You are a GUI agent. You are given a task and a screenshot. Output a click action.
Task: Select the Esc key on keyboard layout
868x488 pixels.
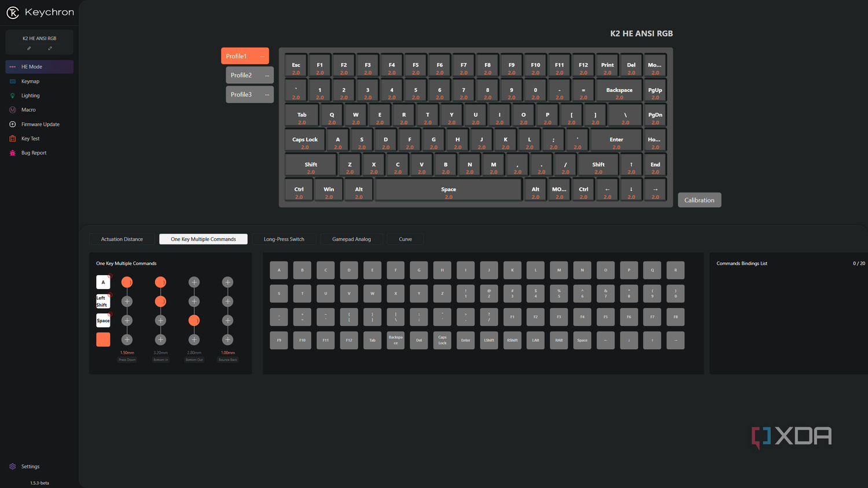pos(296,65)
